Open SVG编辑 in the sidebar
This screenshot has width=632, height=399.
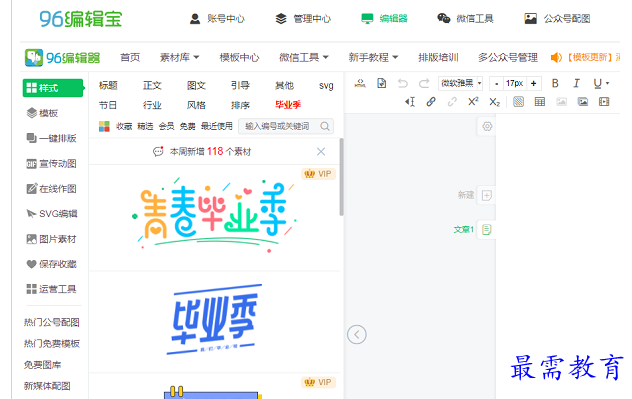coord(52,214)
